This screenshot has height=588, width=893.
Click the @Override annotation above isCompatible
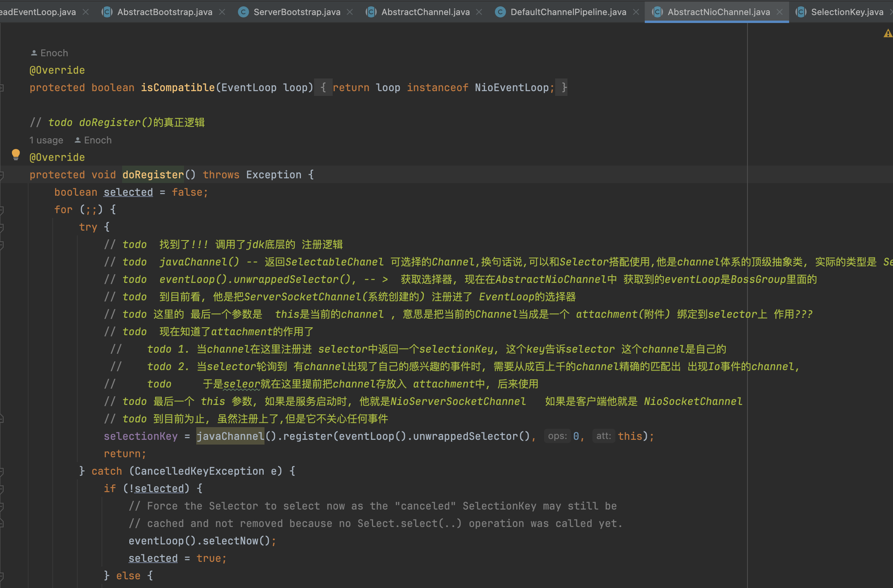(x=57, y=70)
